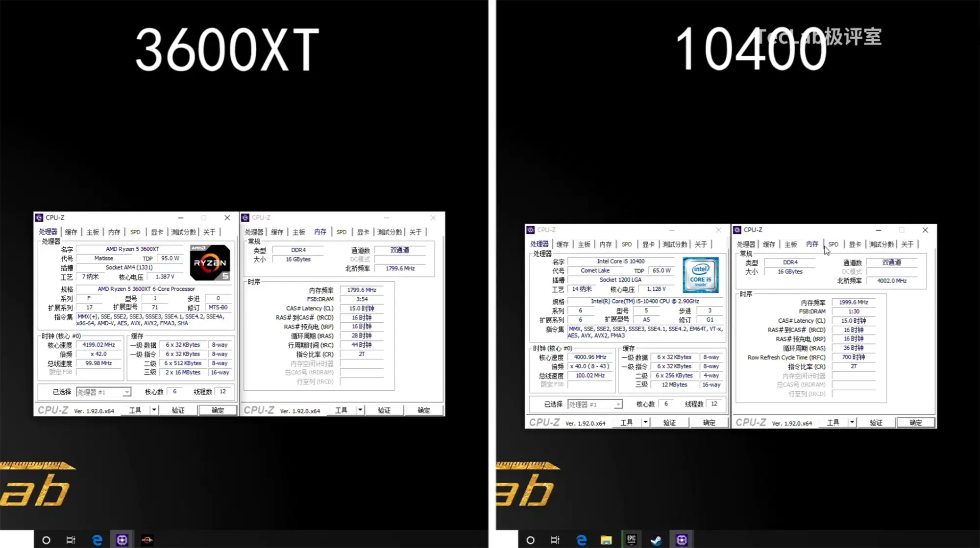Open Task View on the left taskbar

click(x=71, y=540)
